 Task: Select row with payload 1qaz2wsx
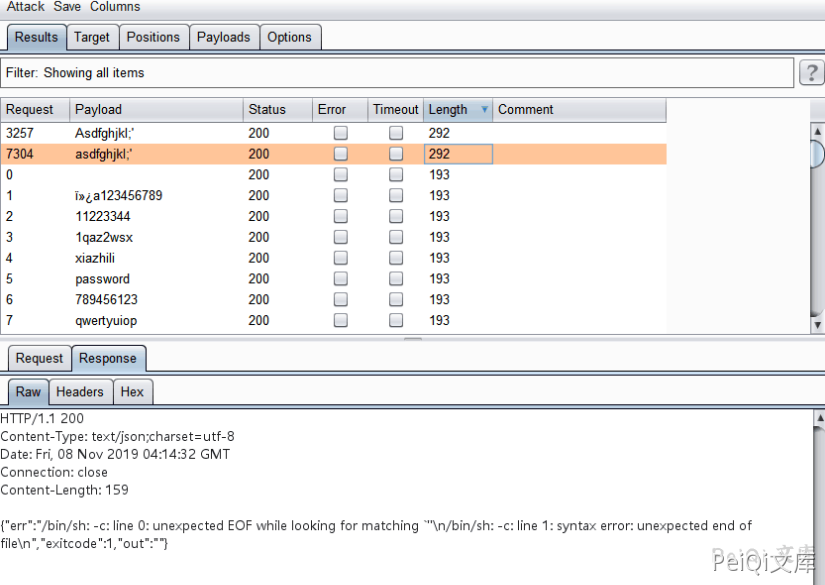tap(104, 237)
